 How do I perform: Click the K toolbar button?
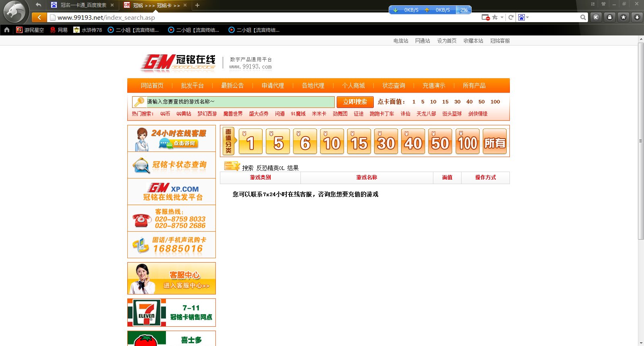point(596,17)
